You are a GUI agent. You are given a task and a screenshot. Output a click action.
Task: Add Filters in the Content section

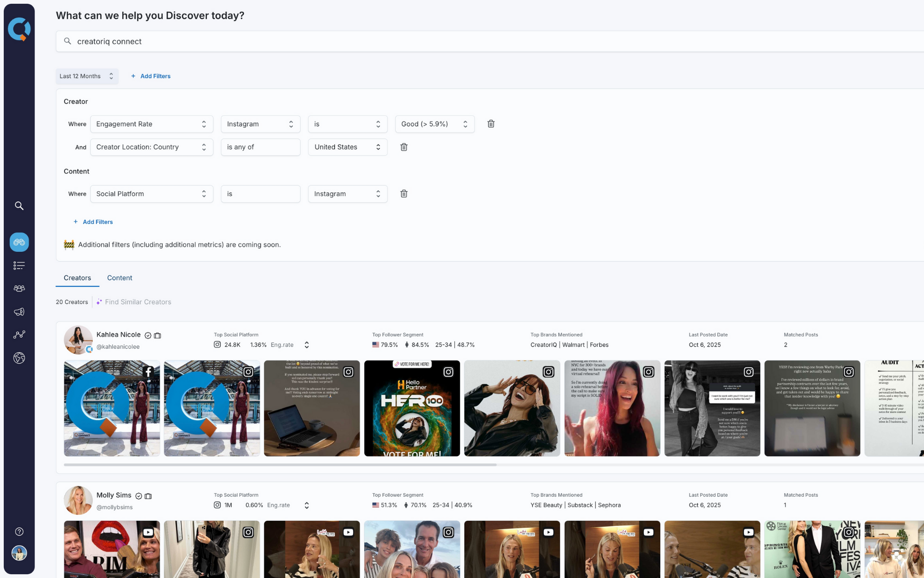click(93, 222)
